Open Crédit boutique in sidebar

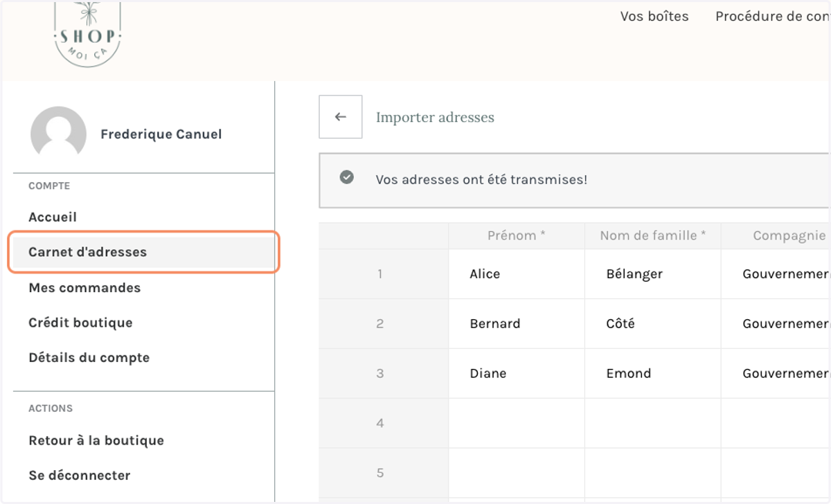click(x=80, y=323)
